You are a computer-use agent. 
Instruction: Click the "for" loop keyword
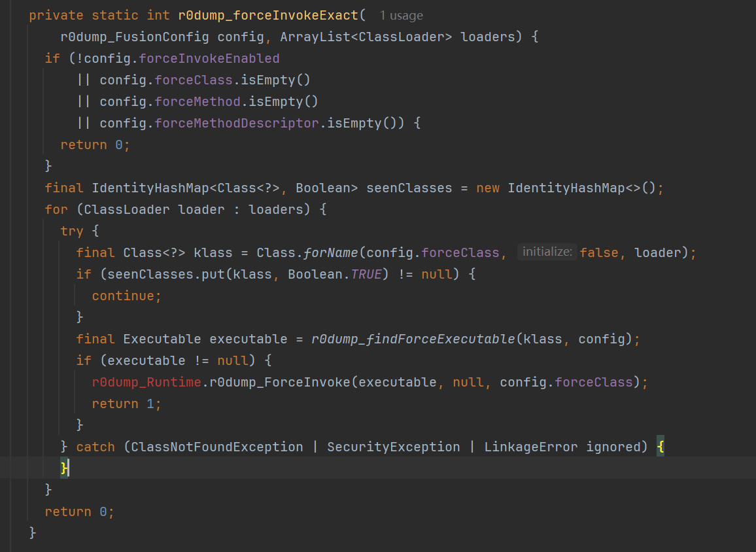point(56,210)
